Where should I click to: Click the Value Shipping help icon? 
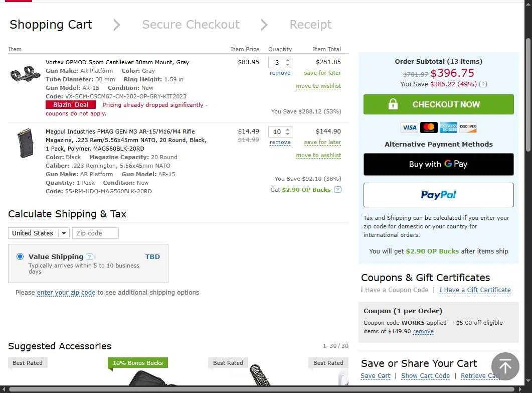[x=89, y=256]
